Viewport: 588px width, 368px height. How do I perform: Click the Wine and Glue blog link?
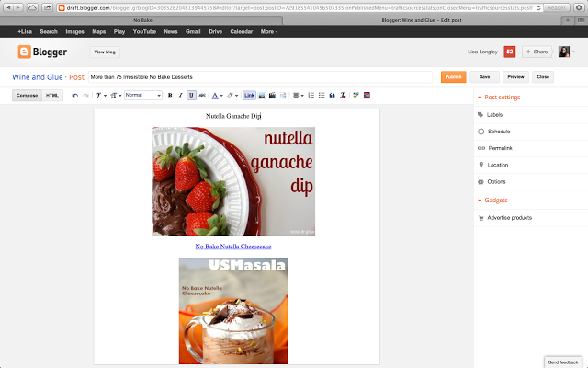[x=38, y=77]
